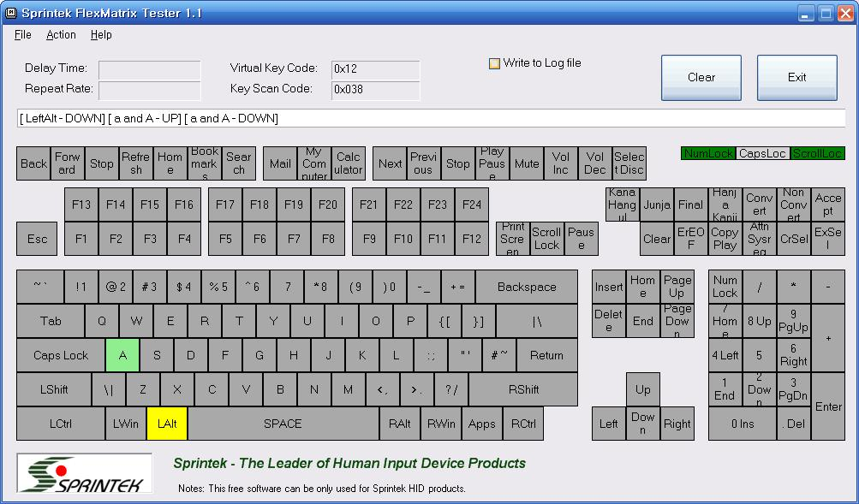Click the numpad Enter key
Viewport: 859px width, 504px height.
828,406
